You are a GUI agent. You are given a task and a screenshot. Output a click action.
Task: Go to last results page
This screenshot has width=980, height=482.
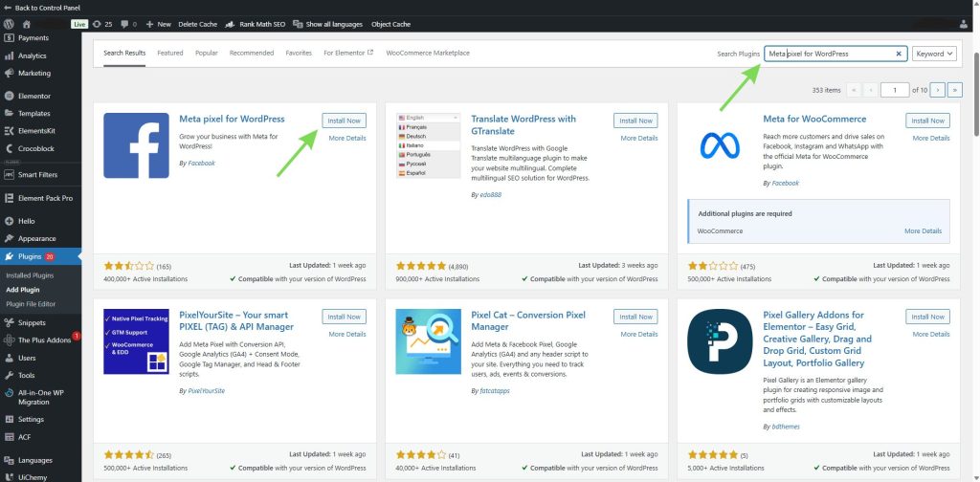[954, 90]
